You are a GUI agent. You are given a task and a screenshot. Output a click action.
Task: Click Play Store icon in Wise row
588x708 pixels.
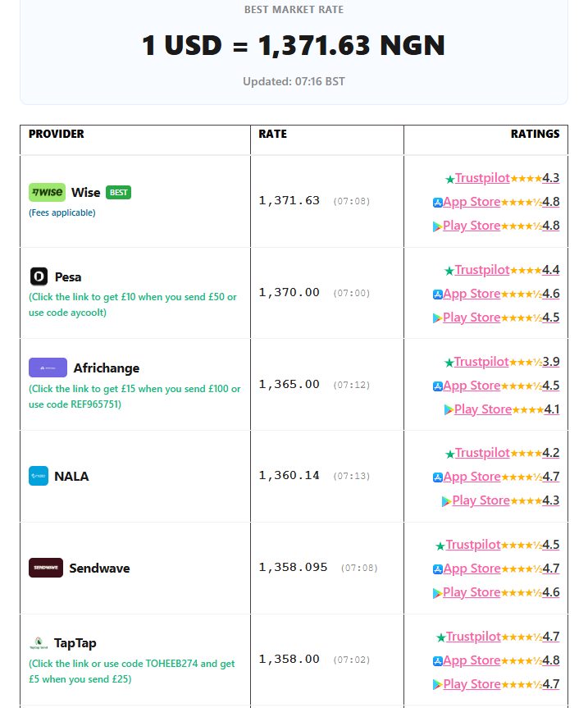click(x=437, y=226)
